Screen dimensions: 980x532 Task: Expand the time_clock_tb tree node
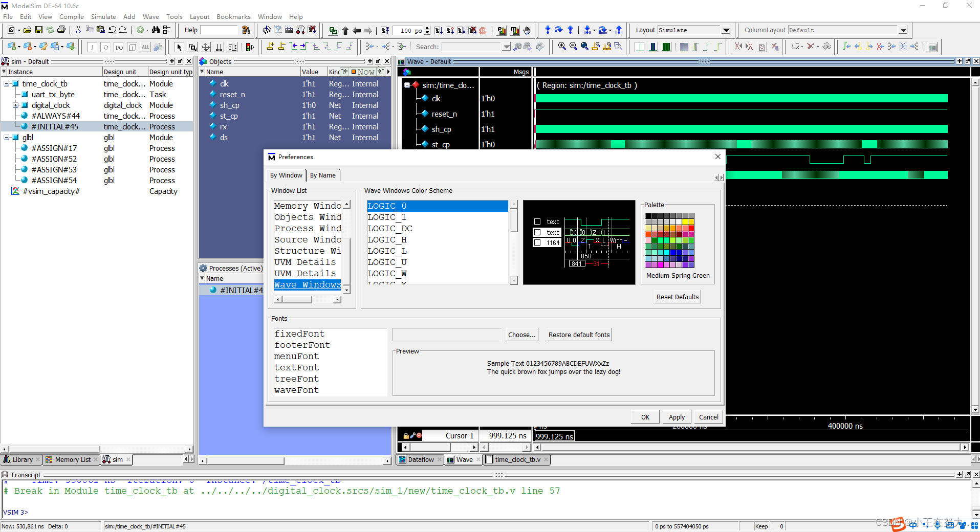pos(7,83)
